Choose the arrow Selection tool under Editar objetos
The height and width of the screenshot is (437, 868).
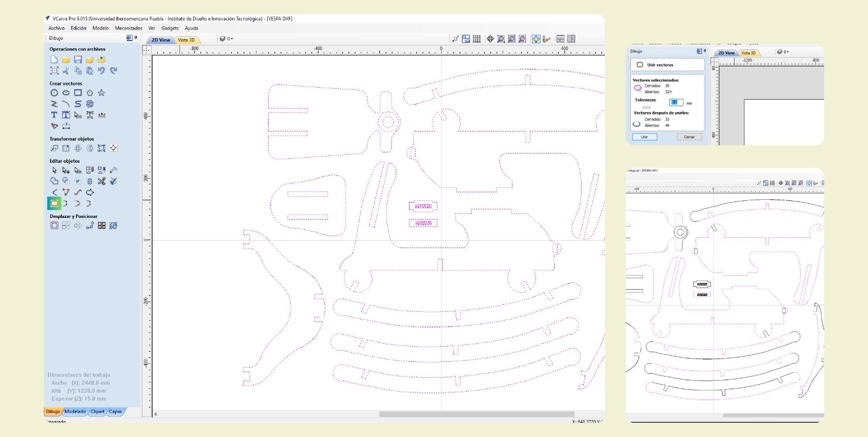click(x=54, y=170)
